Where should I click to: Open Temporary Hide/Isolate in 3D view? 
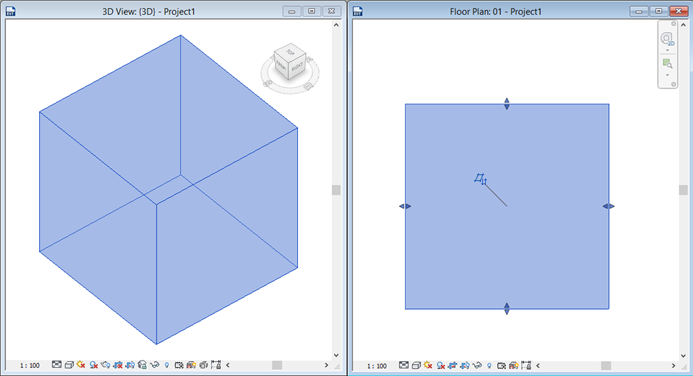click(154, 365)
